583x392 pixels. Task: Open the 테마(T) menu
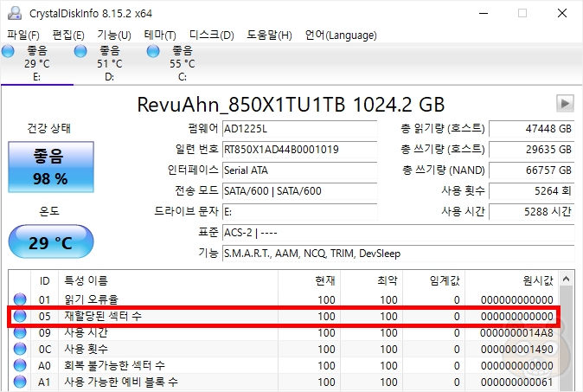point(160,35)
